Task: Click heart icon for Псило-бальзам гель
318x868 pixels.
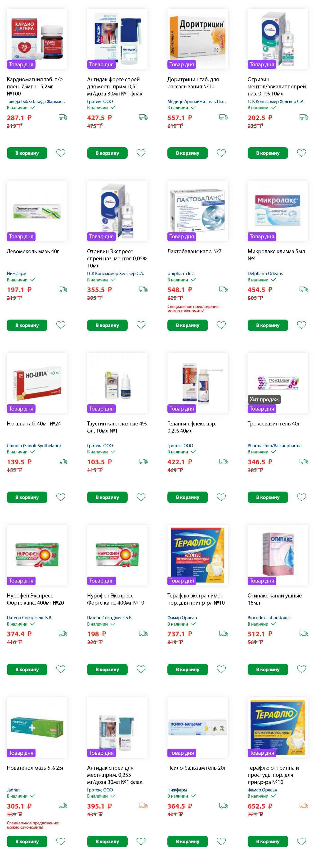Action: point(221,841)
